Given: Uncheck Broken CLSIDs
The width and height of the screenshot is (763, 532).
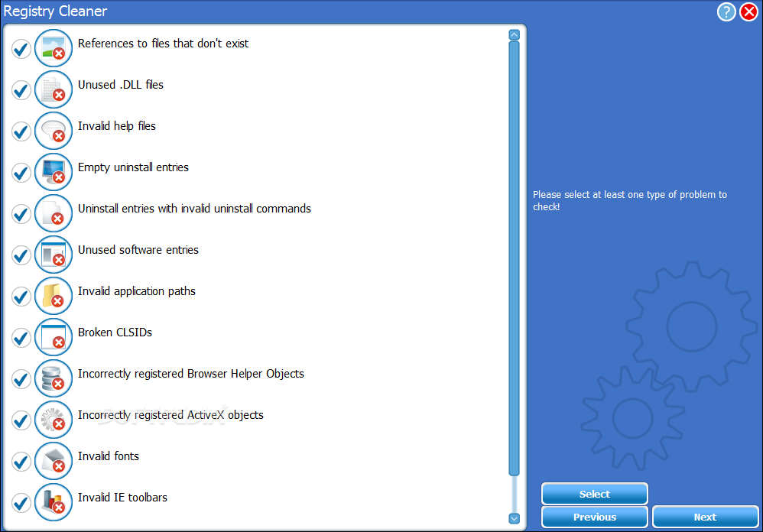Looking at the screenshot, I should pyautogui.click(x=21, y=338).
